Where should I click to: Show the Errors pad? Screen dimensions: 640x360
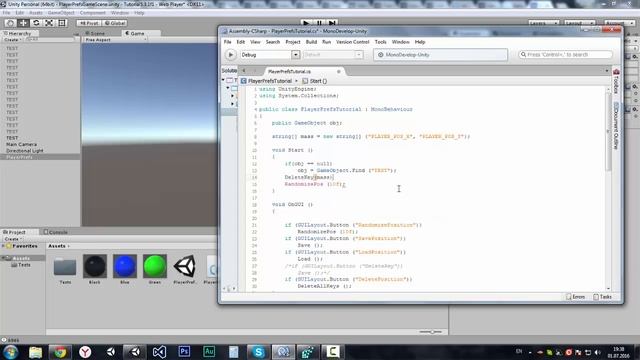pos(576,297)
